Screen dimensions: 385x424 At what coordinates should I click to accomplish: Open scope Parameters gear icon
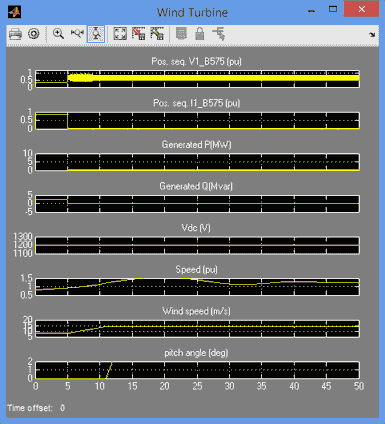(34, 34)
